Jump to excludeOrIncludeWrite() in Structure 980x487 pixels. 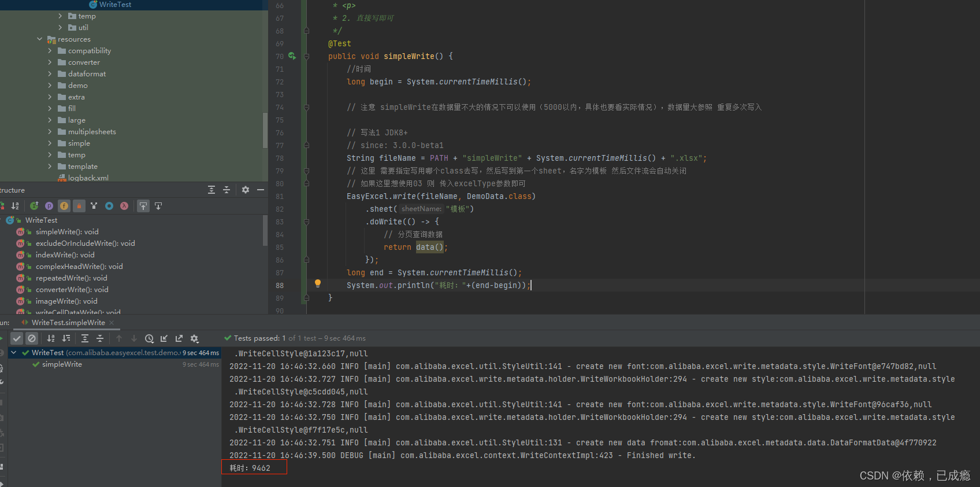tap(85, 244)
